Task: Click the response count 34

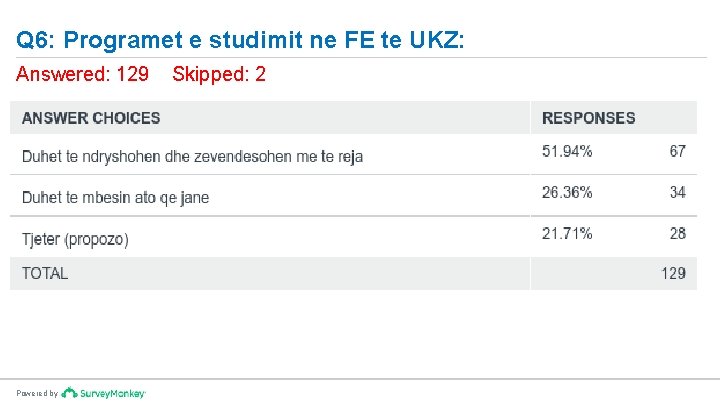Action: [x=678, y=192]
